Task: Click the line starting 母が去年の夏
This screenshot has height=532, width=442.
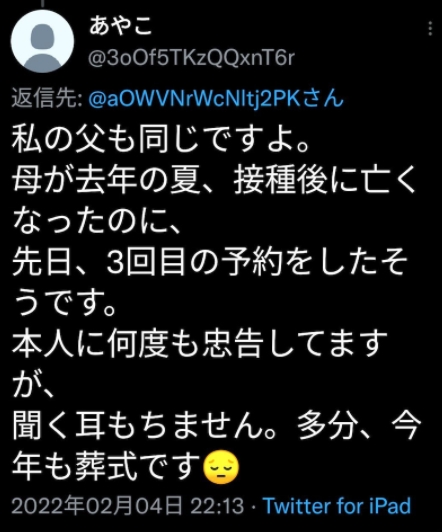Action: 214,180
